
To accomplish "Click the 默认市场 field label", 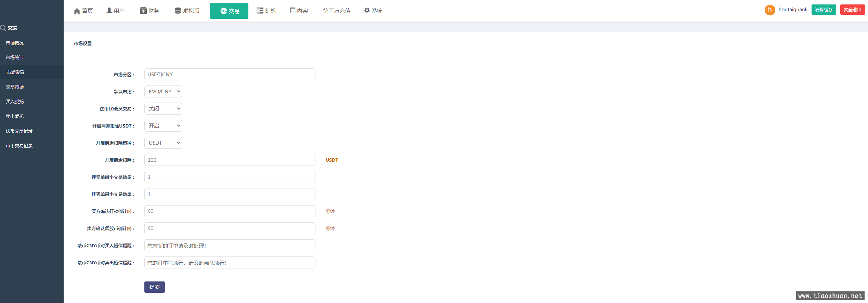I will click(124, 92).
